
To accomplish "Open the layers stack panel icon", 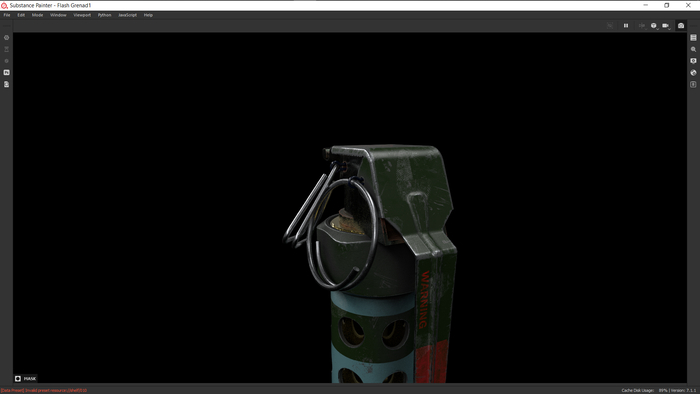I will tap(693, 38).
